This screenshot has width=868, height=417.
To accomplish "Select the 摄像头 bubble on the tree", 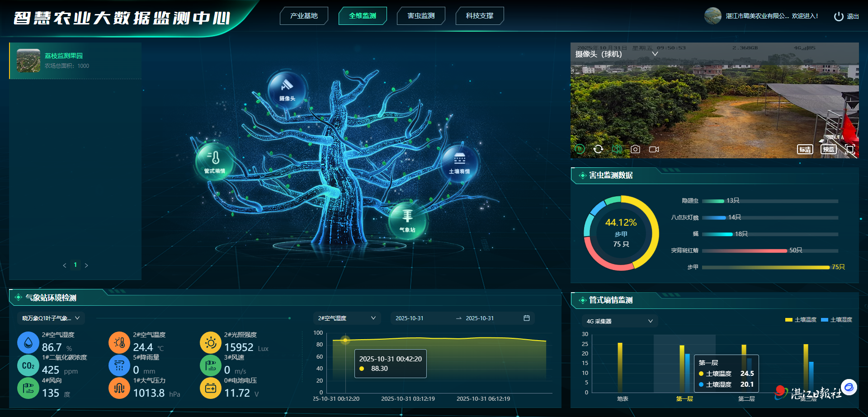I will pyautogui.click(x=287, y=90).
